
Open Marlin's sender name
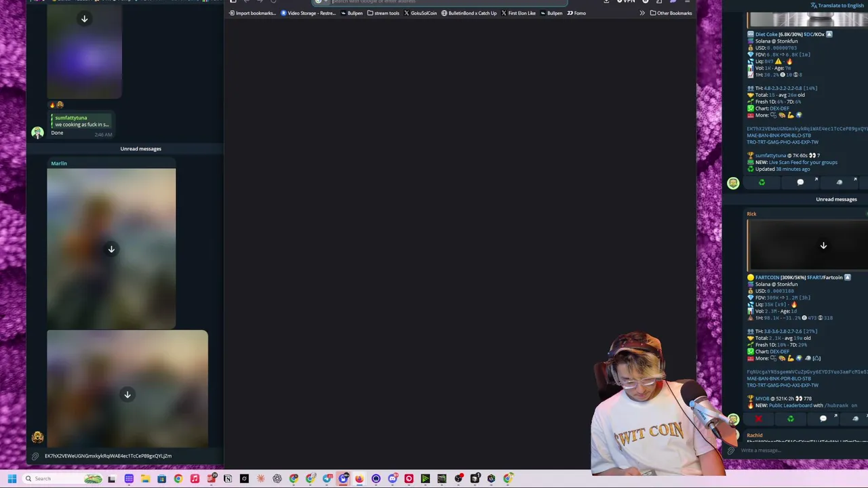pos(59,163)
